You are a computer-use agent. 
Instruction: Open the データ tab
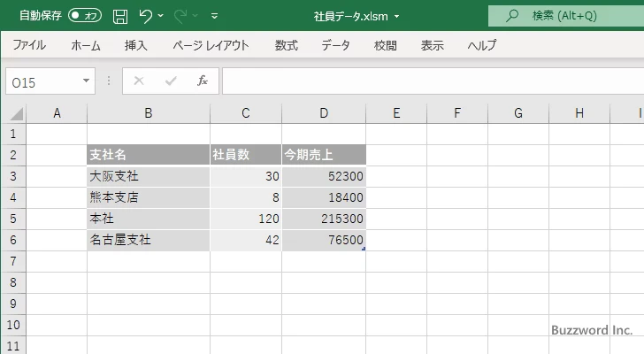point(335,45)
